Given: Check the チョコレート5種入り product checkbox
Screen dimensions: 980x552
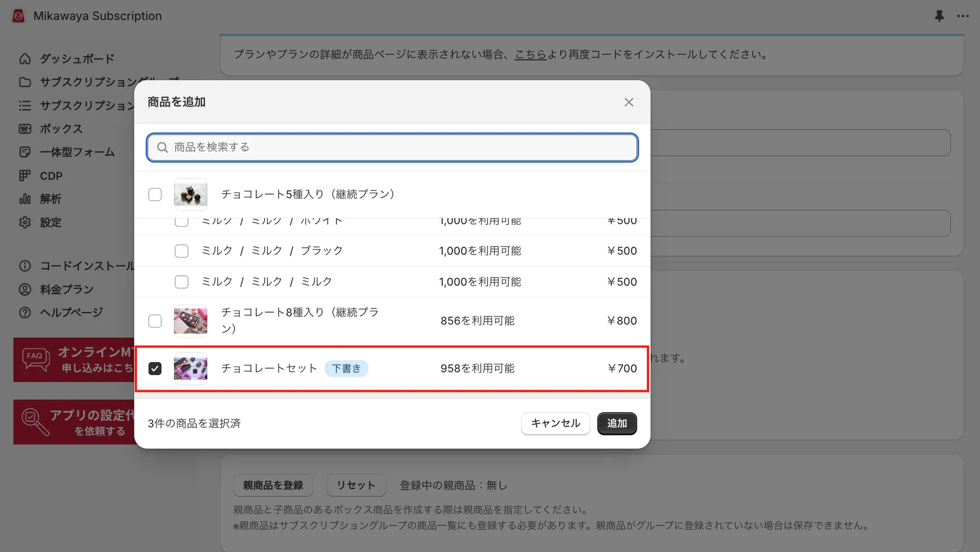Looking at the screenshot, I should tap(155, 194).
